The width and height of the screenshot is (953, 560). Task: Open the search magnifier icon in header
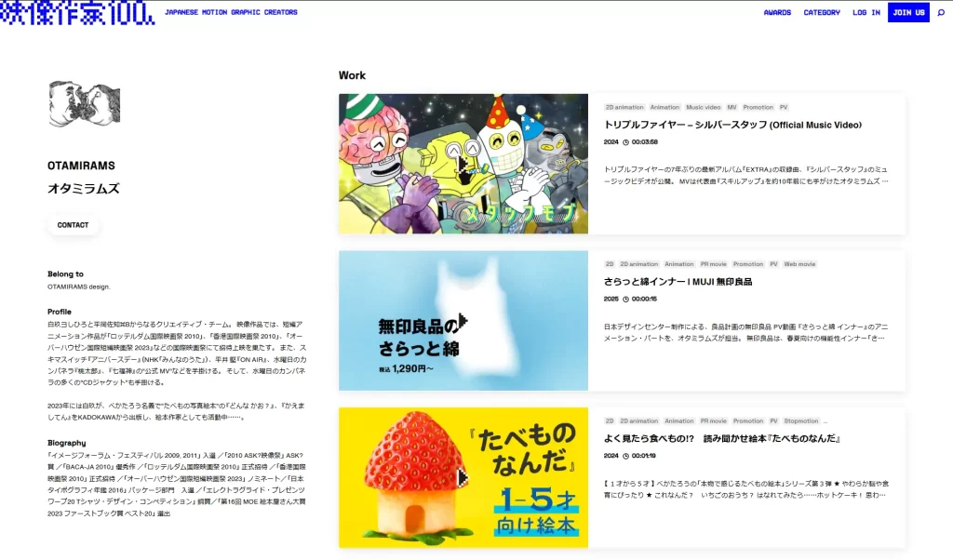941,12
